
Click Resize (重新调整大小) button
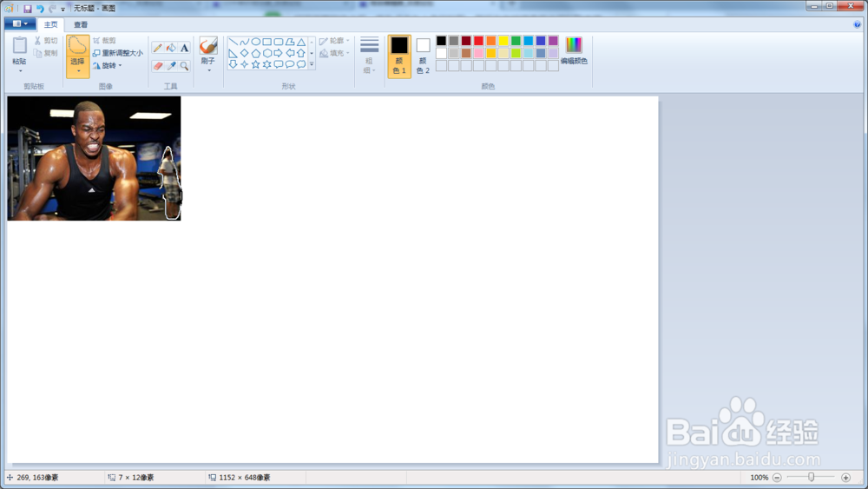pos(117,53)
